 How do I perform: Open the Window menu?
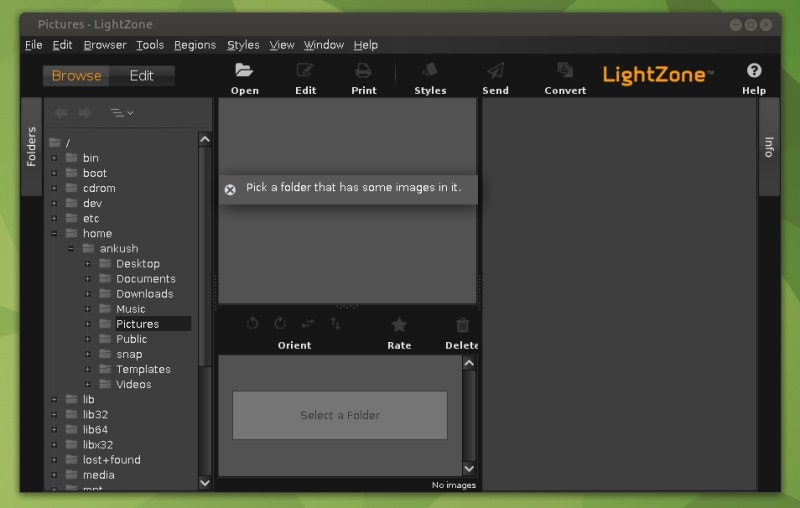pyautogui.click(x=323, y=45)
